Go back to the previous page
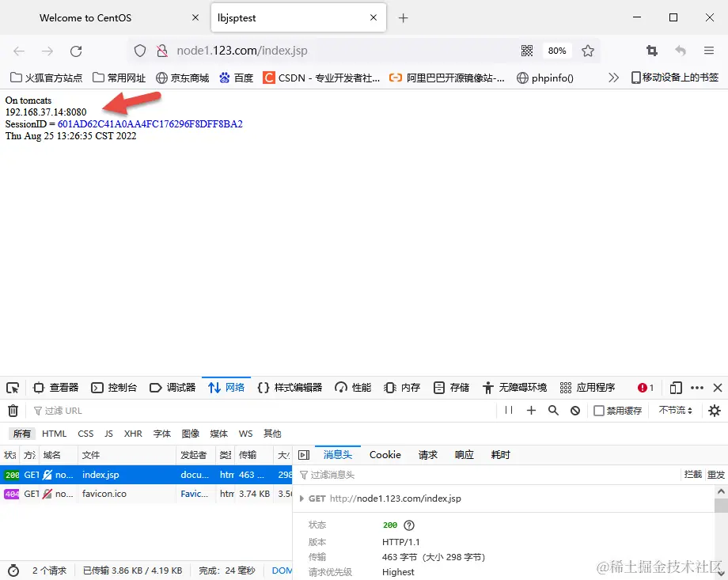 pyautogui.click(x=19, y=51)
